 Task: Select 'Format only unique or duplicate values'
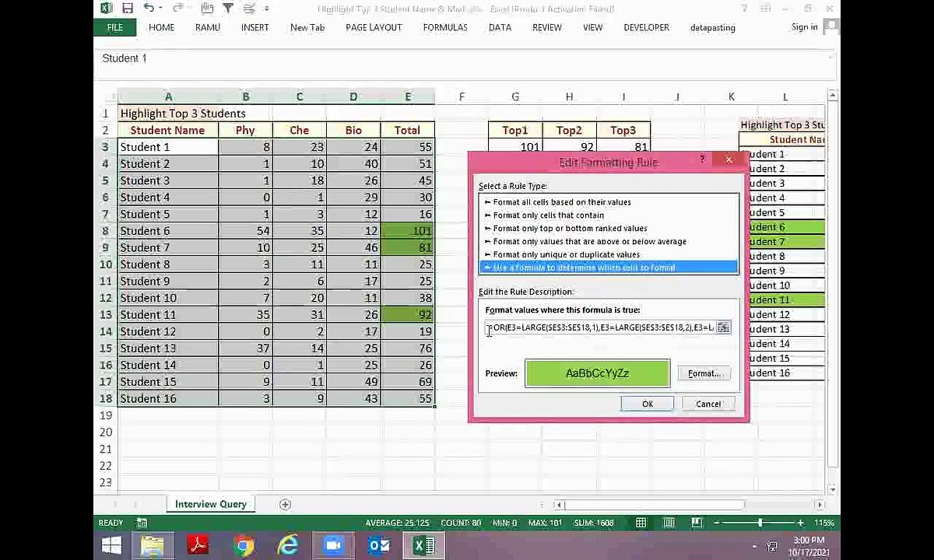(566, 255)
